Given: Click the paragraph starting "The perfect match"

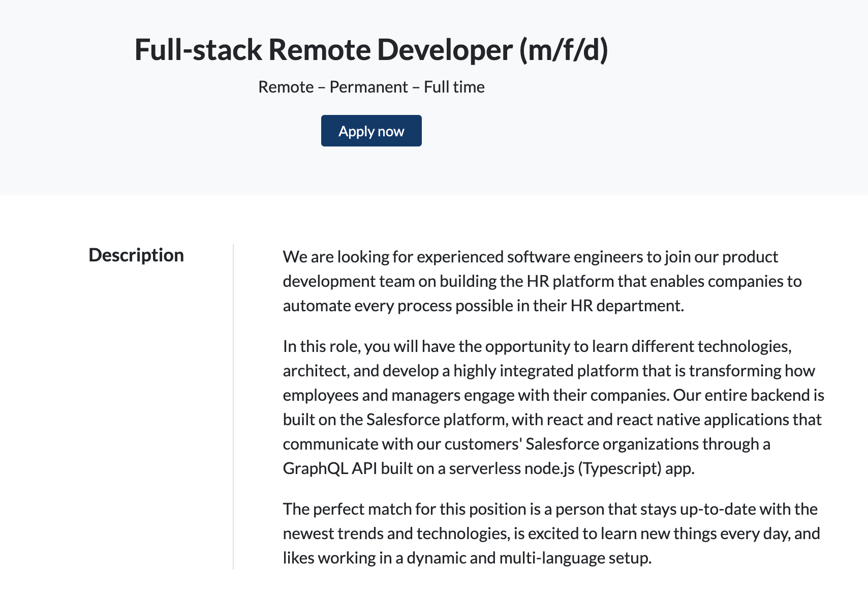Looking at the screenshot, I should point(550,534).
